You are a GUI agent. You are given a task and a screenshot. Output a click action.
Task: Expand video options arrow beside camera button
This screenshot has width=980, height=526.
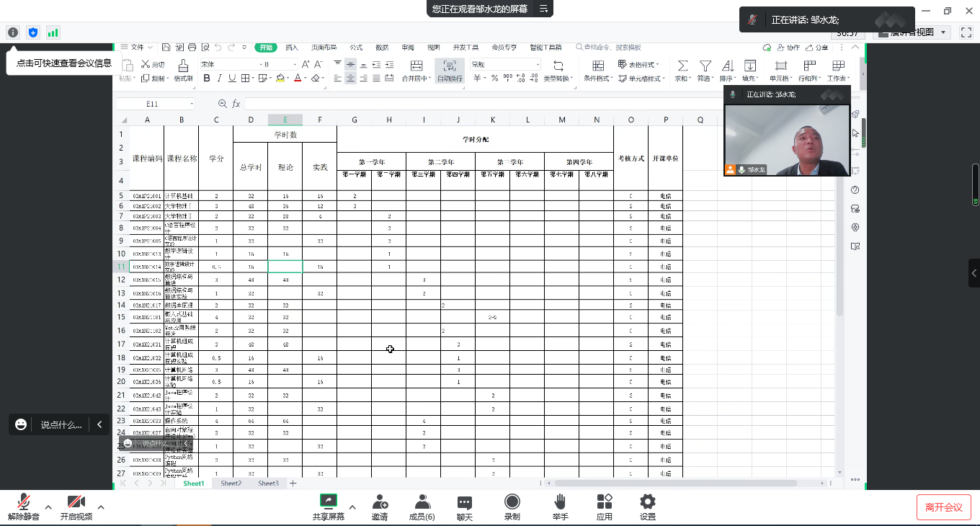pyautogui.click(x=101, y=507)
